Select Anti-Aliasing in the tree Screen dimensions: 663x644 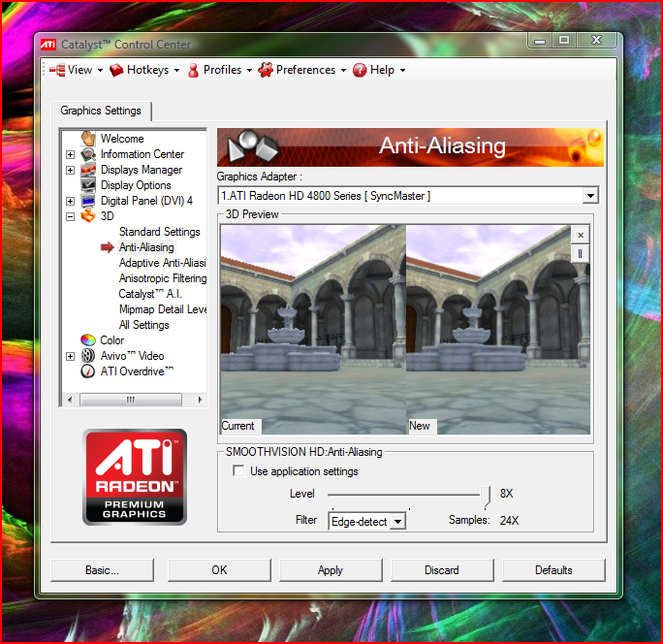pos(146,247)
